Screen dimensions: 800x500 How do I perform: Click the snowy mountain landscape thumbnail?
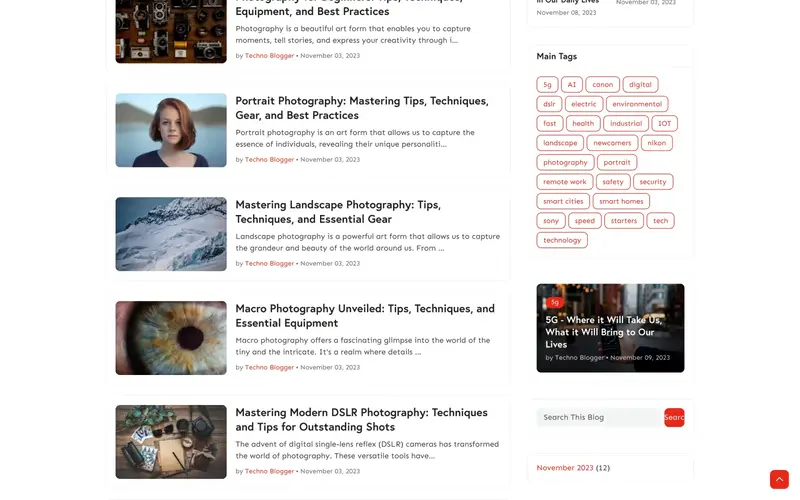[x=171, y=234]
